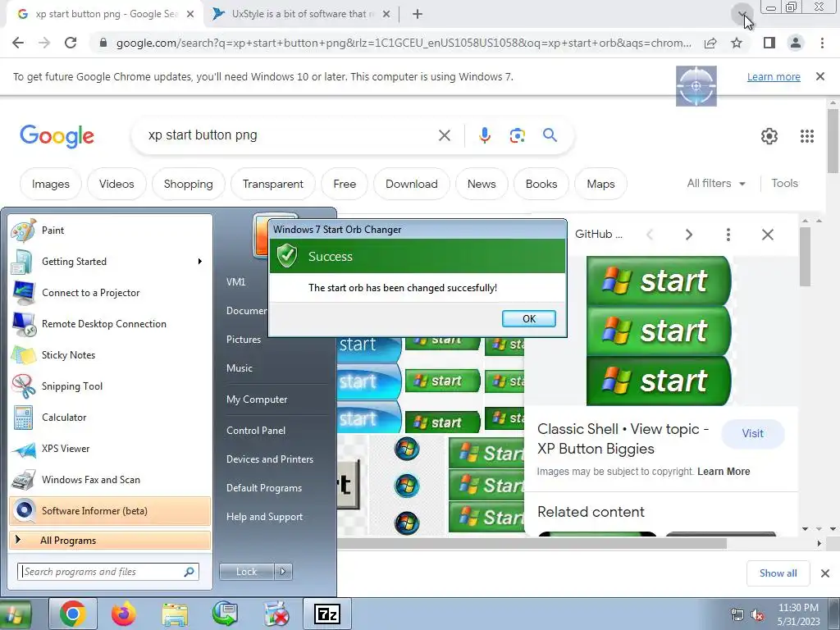Image resolution: width=840 pixels, height=630 pixels.
Task: Open the Tools search option
Action: [x=784, y=183]
